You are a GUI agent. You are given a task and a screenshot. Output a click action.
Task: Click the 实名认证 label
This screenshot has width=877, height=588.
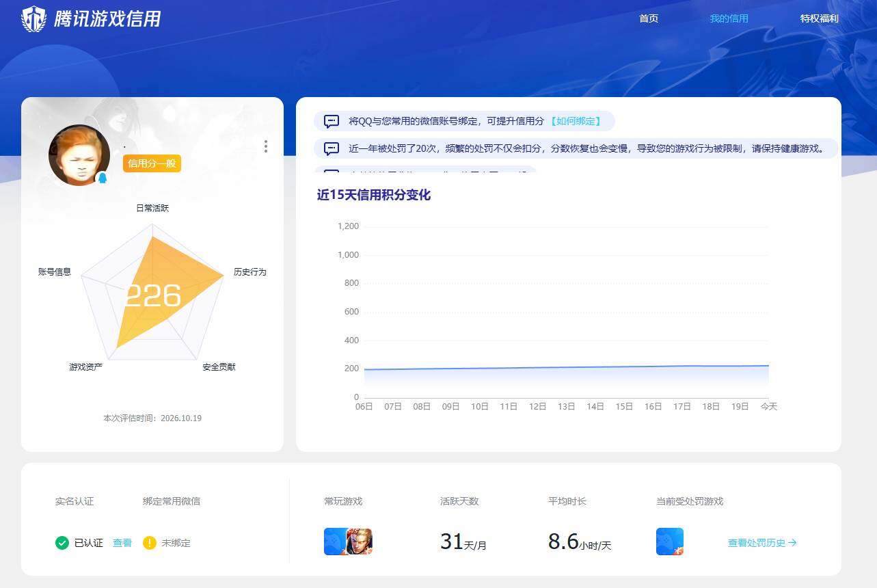pos(75,501)
